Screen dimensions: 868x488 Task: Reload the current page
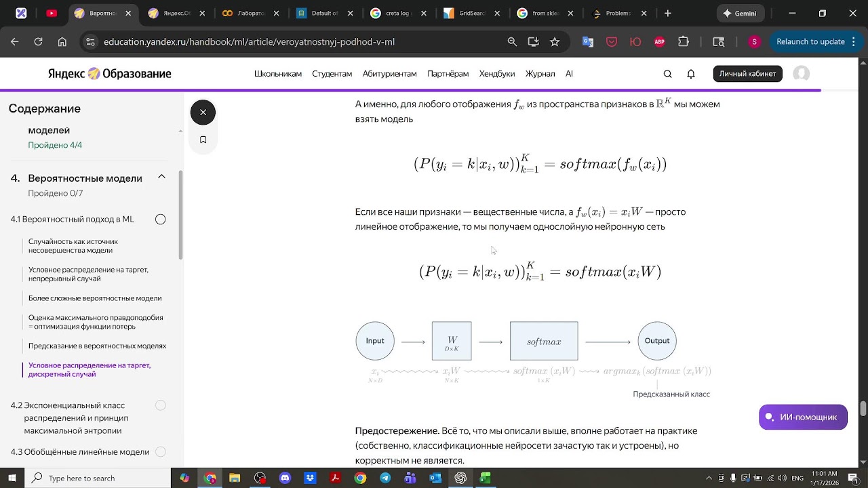tap(38, 41)
